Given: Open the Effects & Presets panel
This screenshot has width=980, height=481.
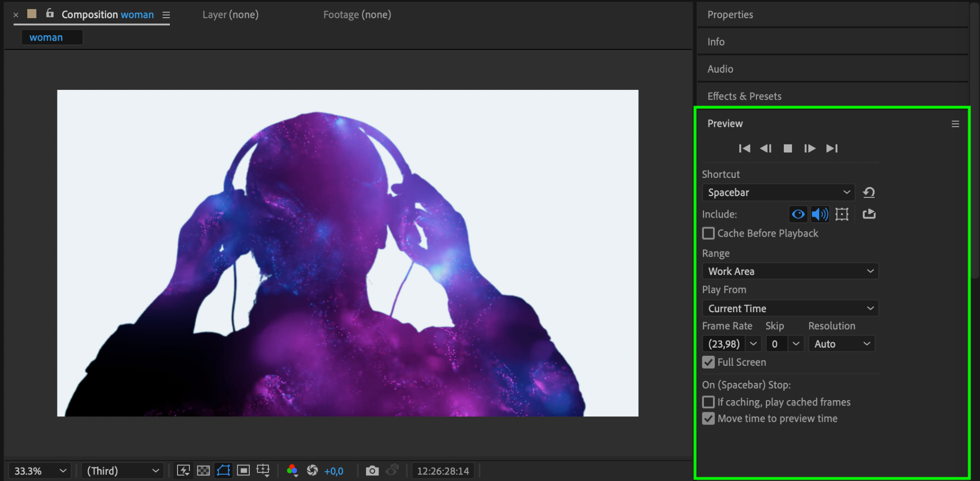Looking at the screenshot, I should pyautogui.click(x=744, y=96).
